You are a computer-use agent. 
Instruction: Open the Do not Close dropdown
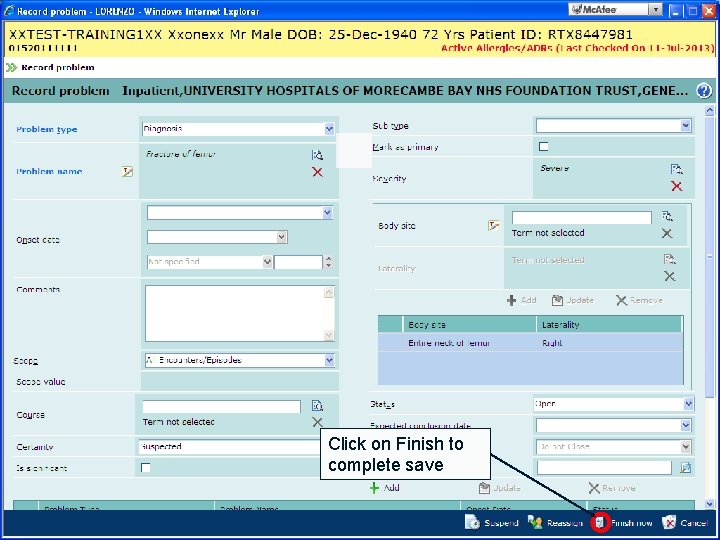pyautogui.click(x=686, y=446)
